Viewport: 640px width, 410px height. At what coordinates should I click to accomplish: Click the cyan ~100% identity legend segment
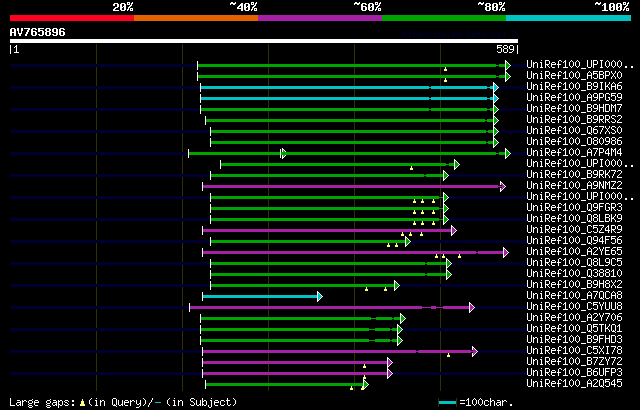click(569, 18)
